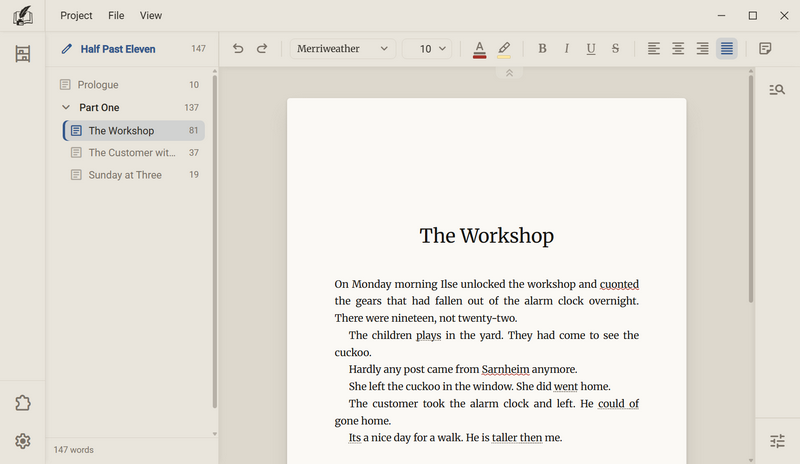Click the Half Past Eleven project title
The width and height of the screenshot is (800, 464).
tap(118, 49)
